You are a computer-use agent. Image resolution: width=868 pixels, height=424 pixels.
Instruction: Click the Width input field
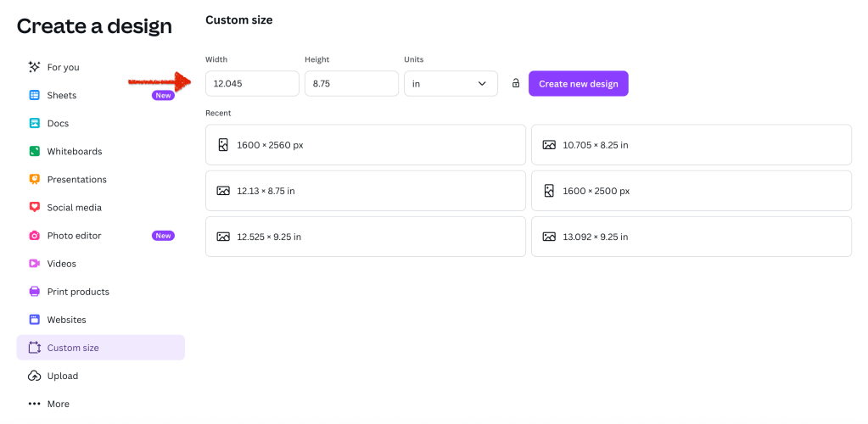click(252, 84)
